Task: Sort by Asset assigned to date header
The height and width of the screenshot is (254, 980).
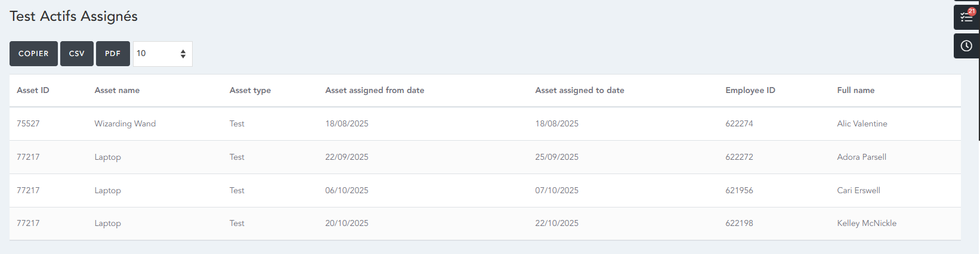Action: pyautogui.click(x=579, y=91)
